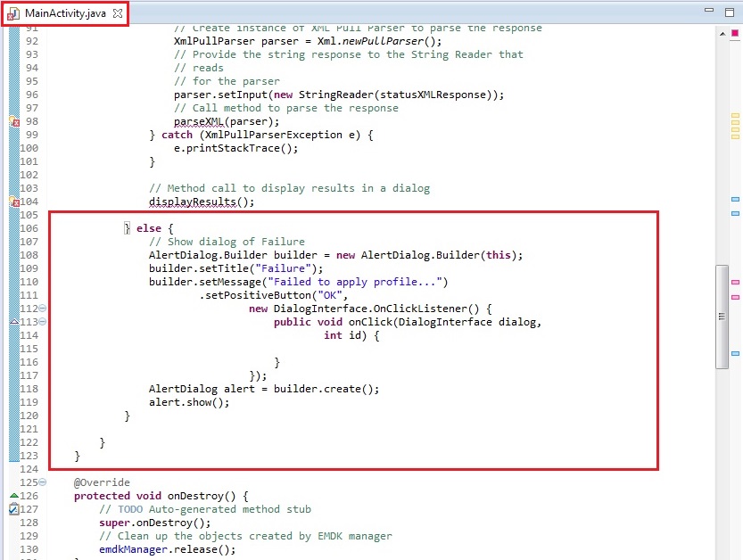The image size is (743, 560).
Task: Click the error marker on line 98
Action: point(13,121)
